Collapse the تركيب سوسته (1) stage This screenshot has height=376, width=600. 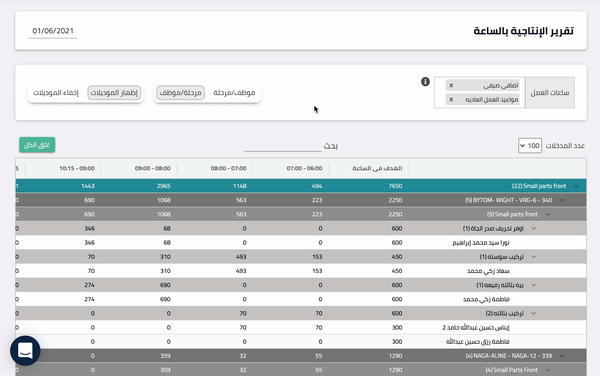click(534, 257)
